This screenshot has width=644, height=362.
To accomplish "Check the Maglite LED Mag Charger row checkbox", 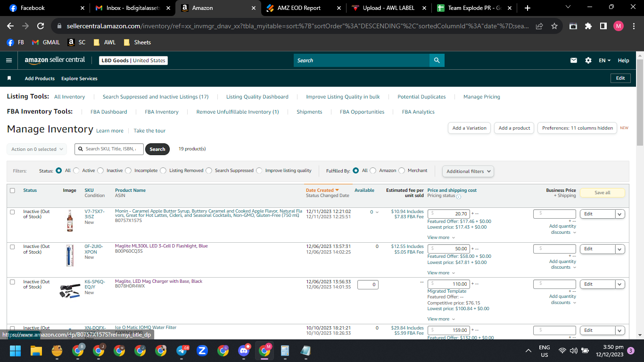I will [12, 282].
